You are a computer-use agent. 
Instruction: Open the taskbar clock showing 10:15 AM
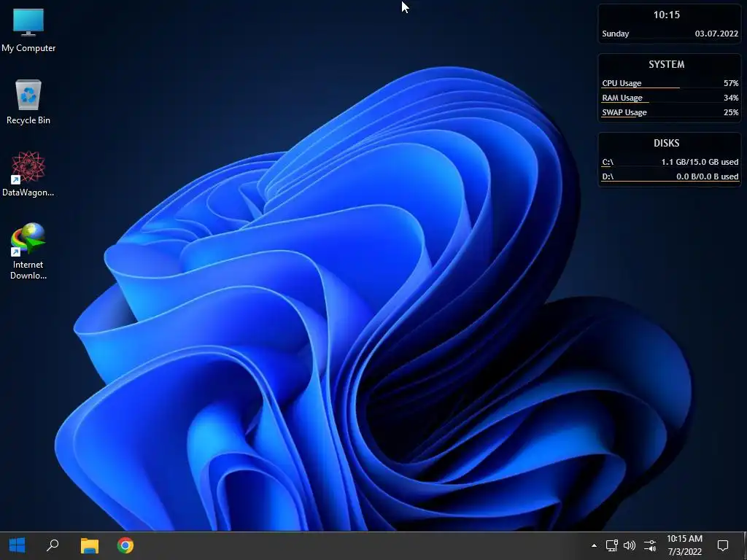(x=684, y=545)
